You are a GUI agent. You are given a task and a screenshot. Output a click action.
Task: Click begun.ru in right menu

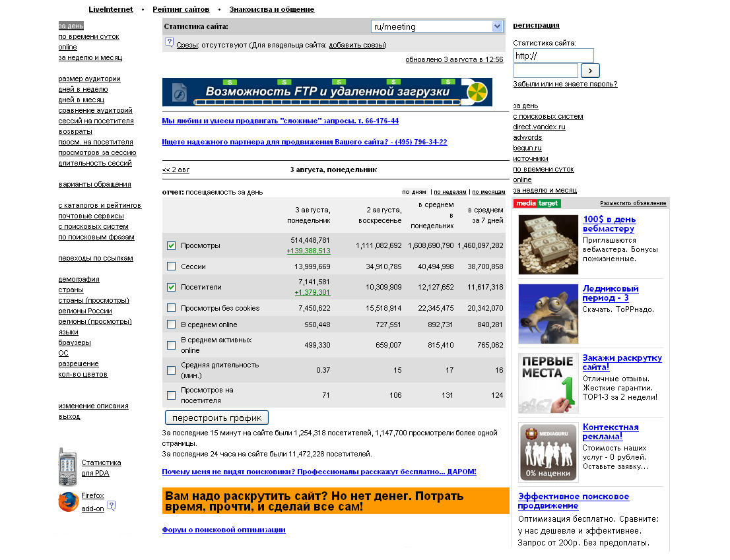pyautogui.click(x=527, y=148)
